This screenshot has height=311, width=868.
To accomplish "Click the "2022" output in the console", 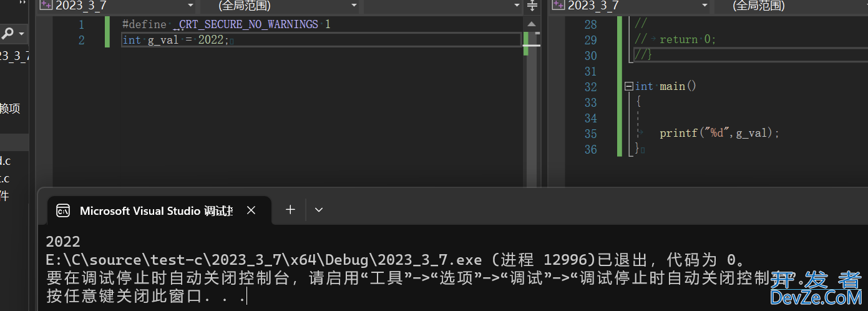I will 63,242.
